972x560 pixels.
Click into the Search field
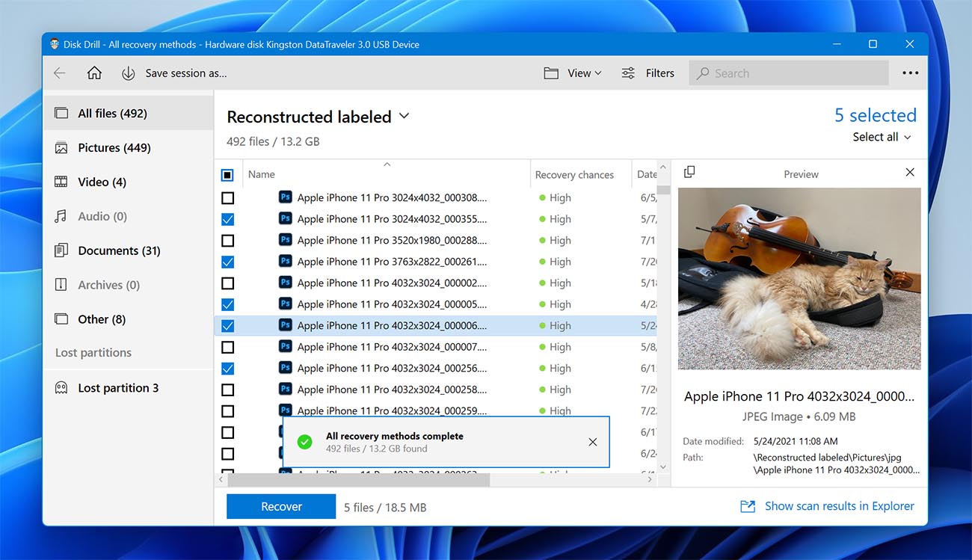coord(789,73)
